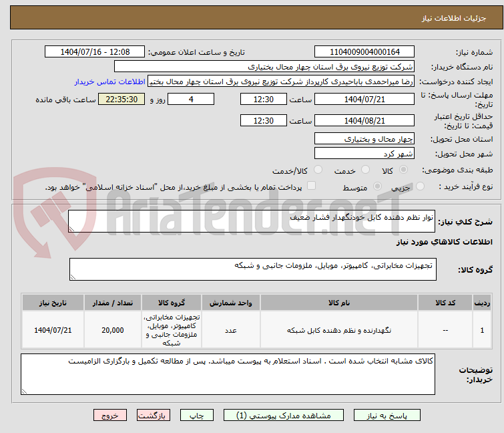Click the remaining time 22:35:30 field
The image size is (504, 433).
(x=121, y=99)
